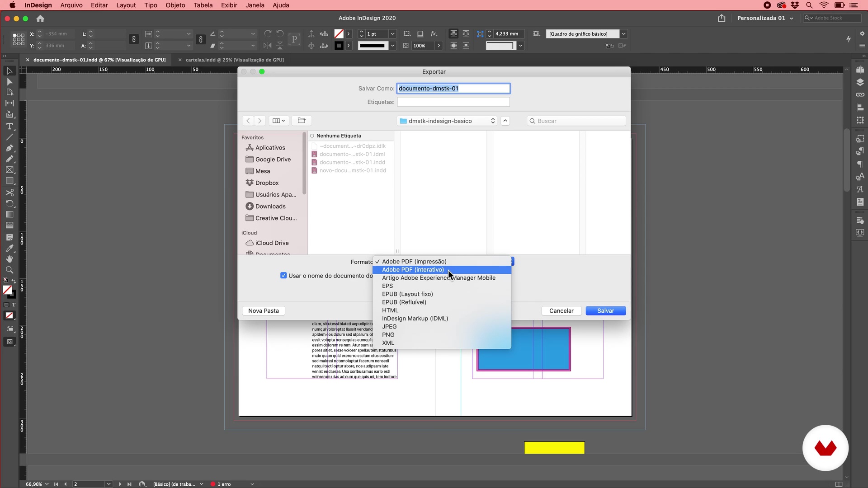Select the Page tool
The width and height of the screenshot is (868, 488).
9,93
